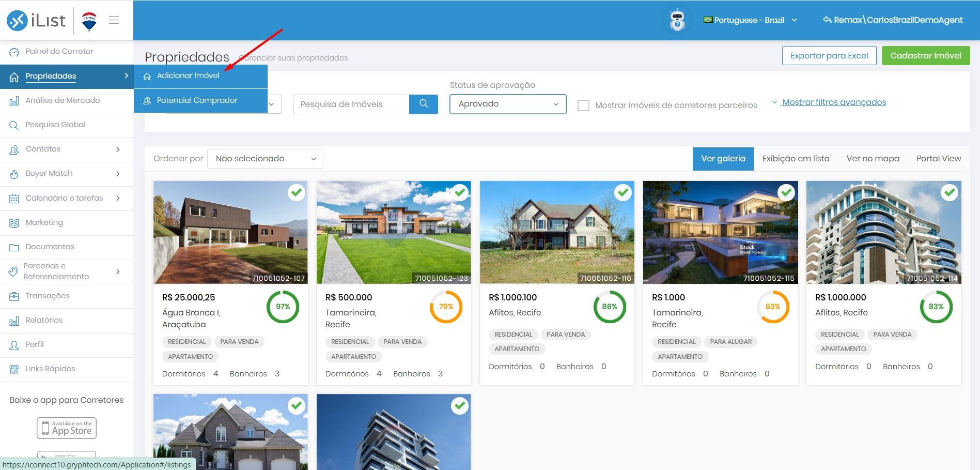The width and height of the screenshot is (980, 470).
Task: Click the Brazil flag language icon
Action: (x=708, y=20)
